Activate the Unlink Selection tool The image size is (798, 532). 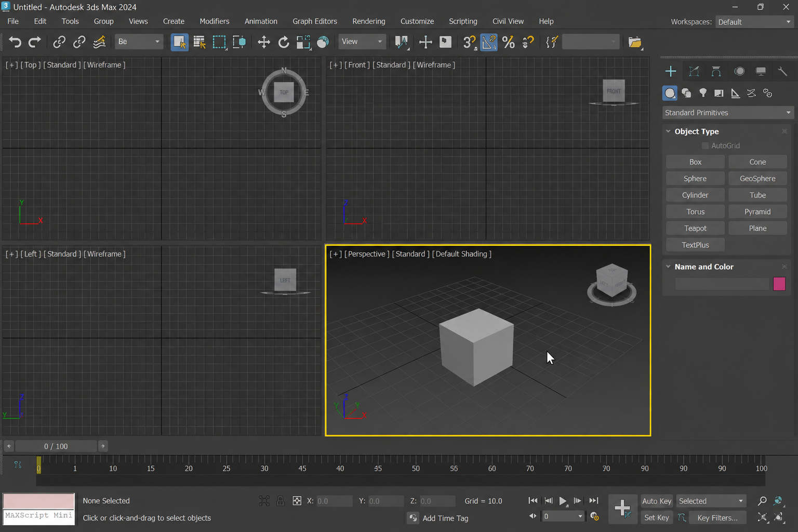tap(79, 42)
